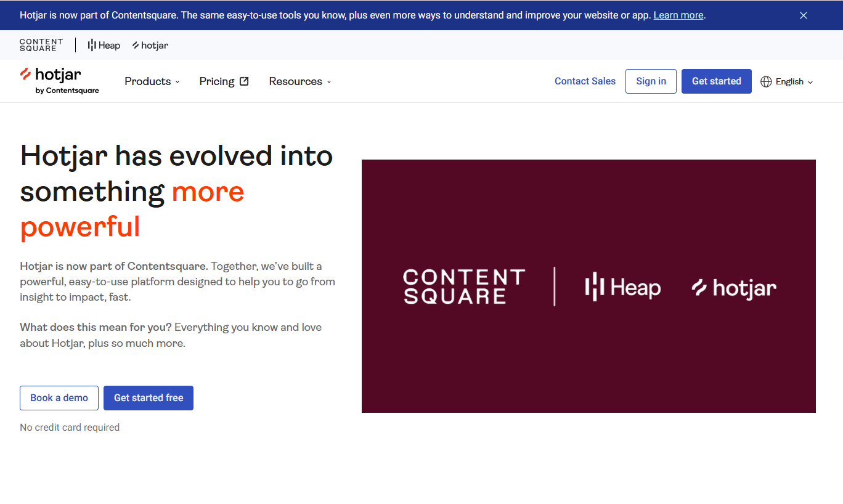Click the Sign in button
Image resolution: width=843 pixels, height=504 pixels.
point(651,81)
